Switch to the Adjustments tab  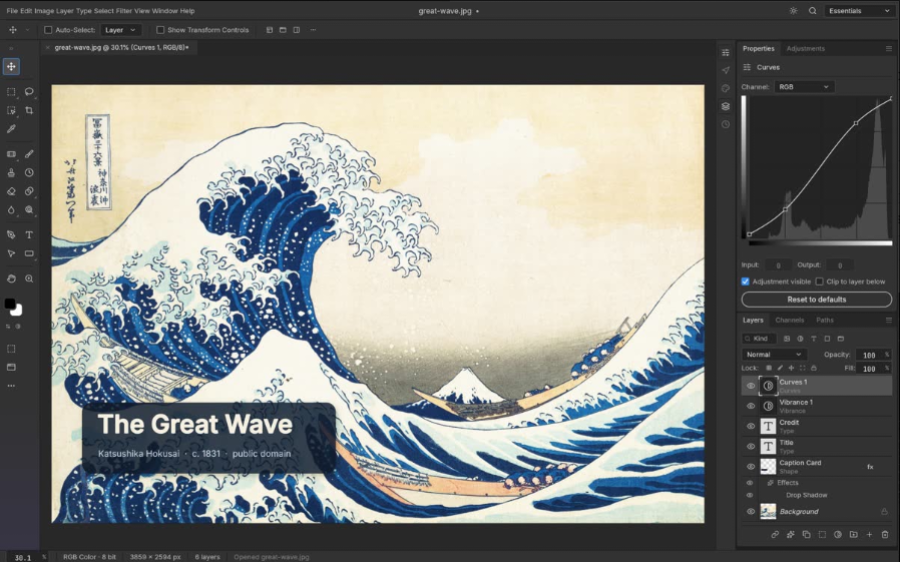click(805, 49)
